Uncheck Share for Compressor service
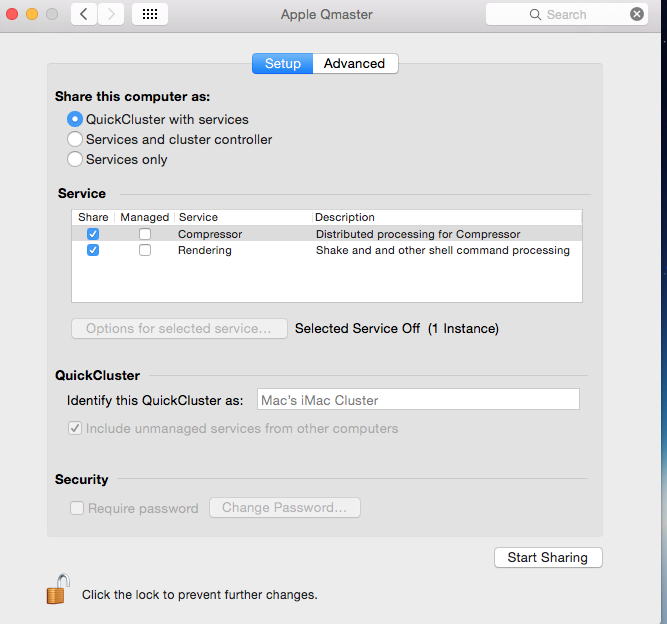 pos(93,234)
